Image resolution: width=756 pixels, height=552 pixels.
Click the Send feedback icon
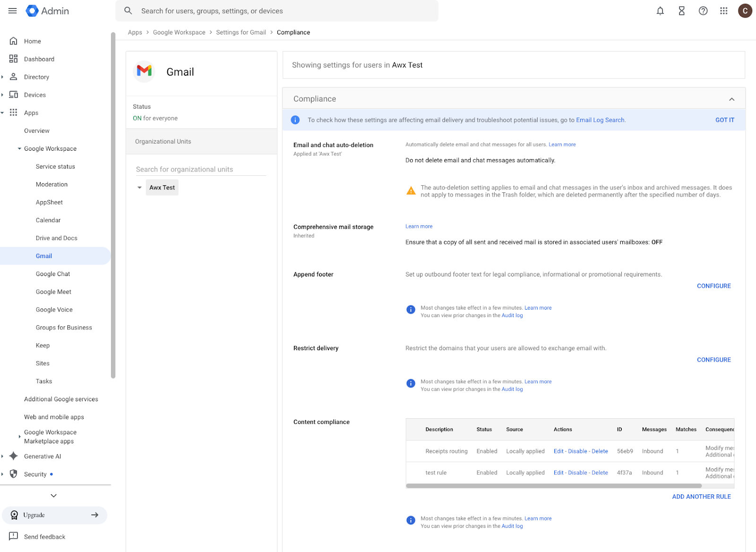tap(14, 536)
